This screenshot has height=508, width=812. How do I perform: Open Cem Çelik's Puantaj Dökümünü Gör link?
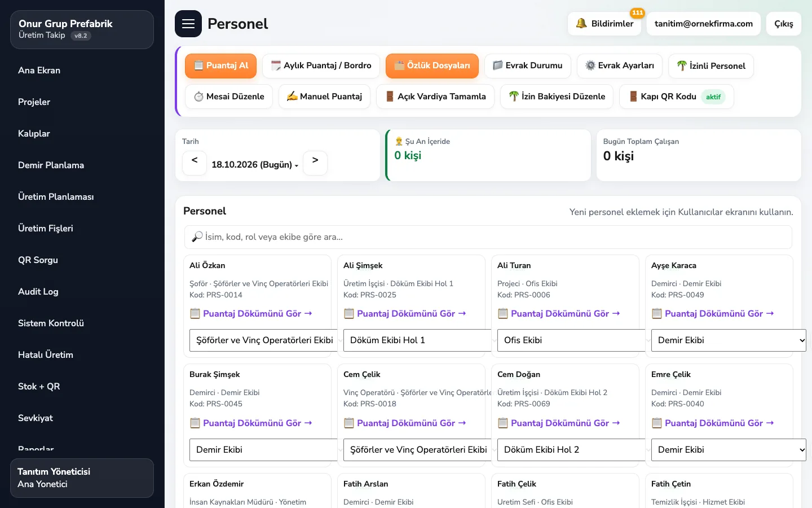tap(405, 423)
